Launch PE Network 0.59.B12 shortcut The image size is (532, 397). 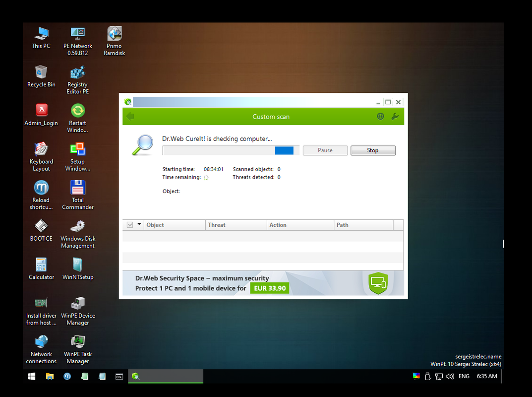coord(78,41)
